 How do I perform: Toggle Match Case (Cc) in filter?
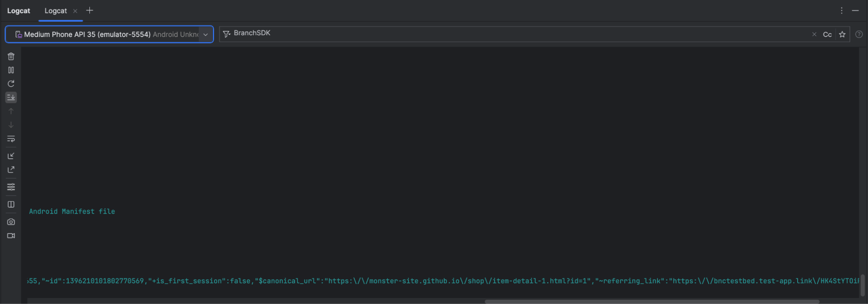pyautogui.click(x=827, y=34)
